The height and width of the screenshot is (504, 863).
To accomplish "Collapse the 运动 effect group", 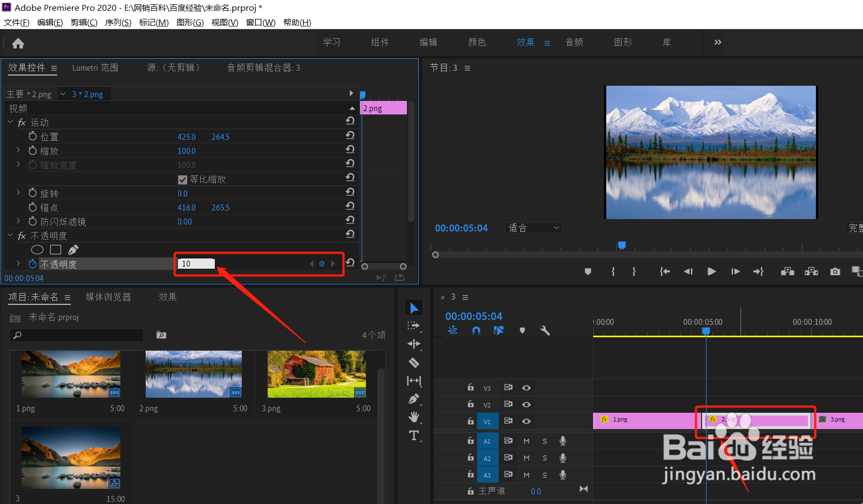I will coord(10,122).
